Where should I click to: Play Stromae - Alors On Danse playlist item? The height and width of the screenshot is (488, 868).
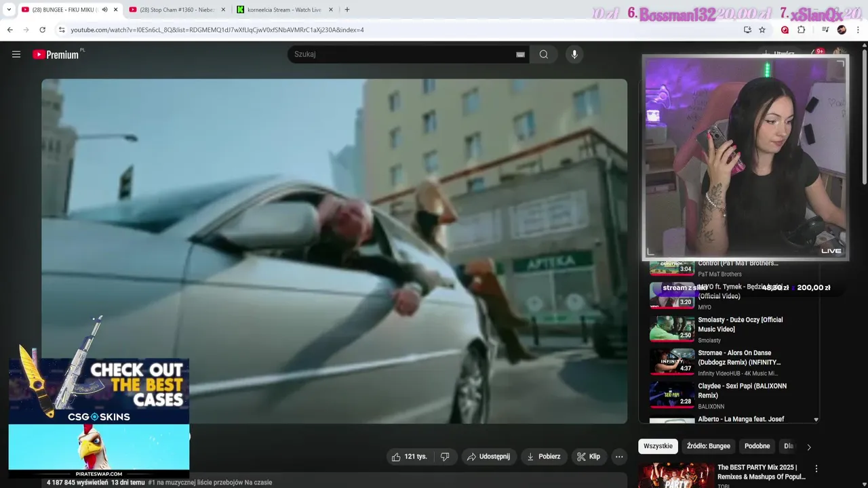(x=728, y=363)
